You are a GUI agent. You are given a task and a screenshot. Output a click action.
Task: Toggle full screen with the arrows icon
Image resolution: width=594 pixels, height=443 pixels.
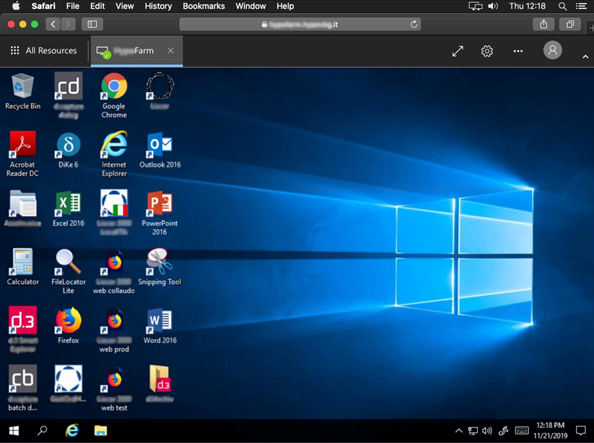tap(458, 51)
